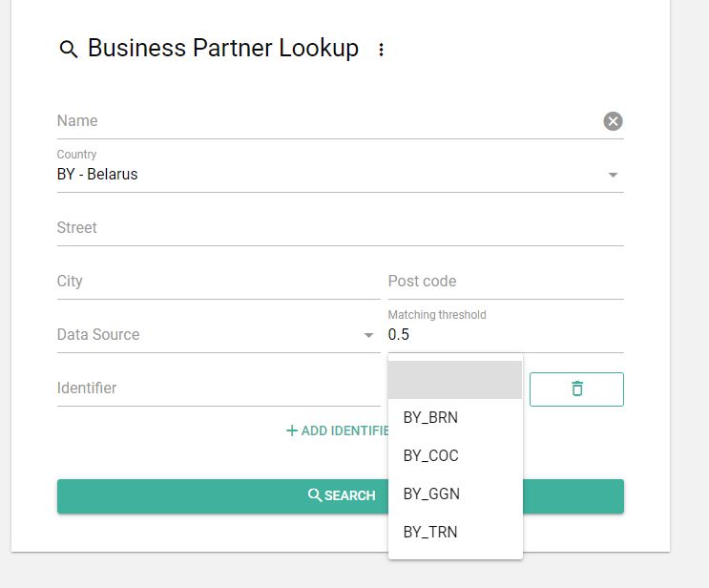
Task: Pick BY_GGN in the dropdown list
Action: tap(430, 493)
